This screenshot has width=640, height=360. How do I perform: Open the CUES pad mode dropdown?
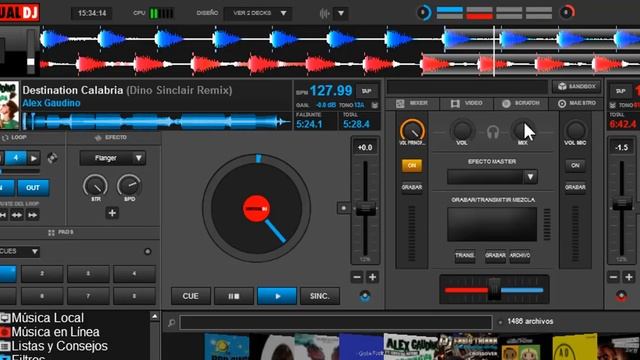tap(19, 251)
